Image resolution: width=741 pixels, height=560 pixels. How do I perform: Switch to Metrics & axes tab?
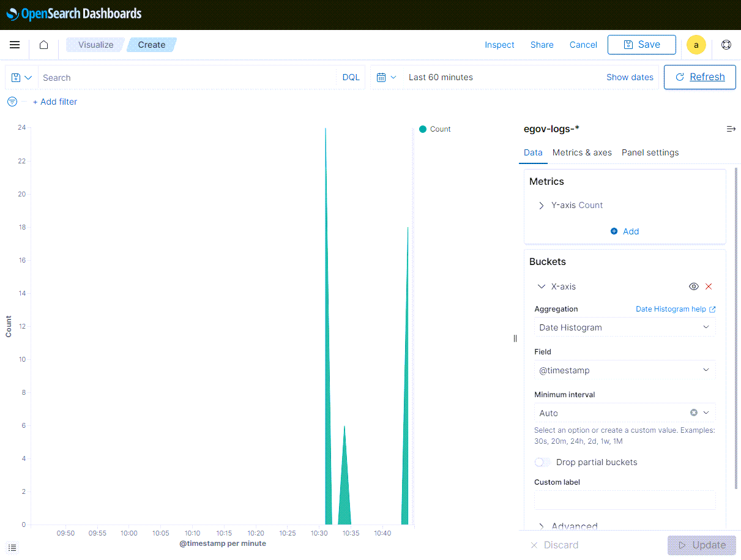pyautogui.click(x=582, y=152)
